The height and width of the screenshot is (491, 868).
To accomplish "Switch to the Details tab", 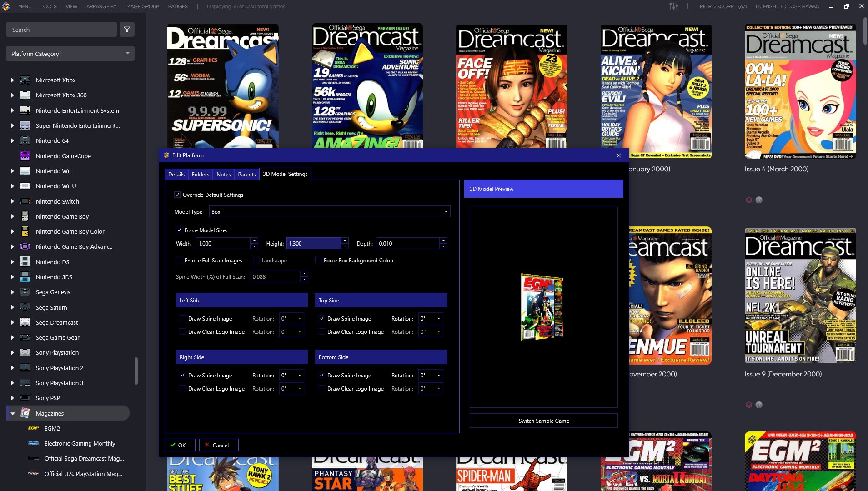I will coord(176,174).
